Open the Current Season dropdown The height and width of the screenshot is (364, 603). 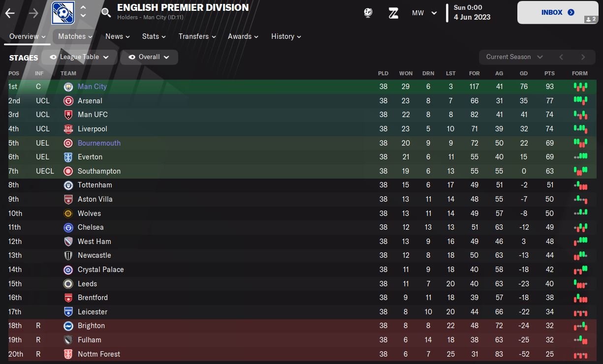(x=514, y=57)
